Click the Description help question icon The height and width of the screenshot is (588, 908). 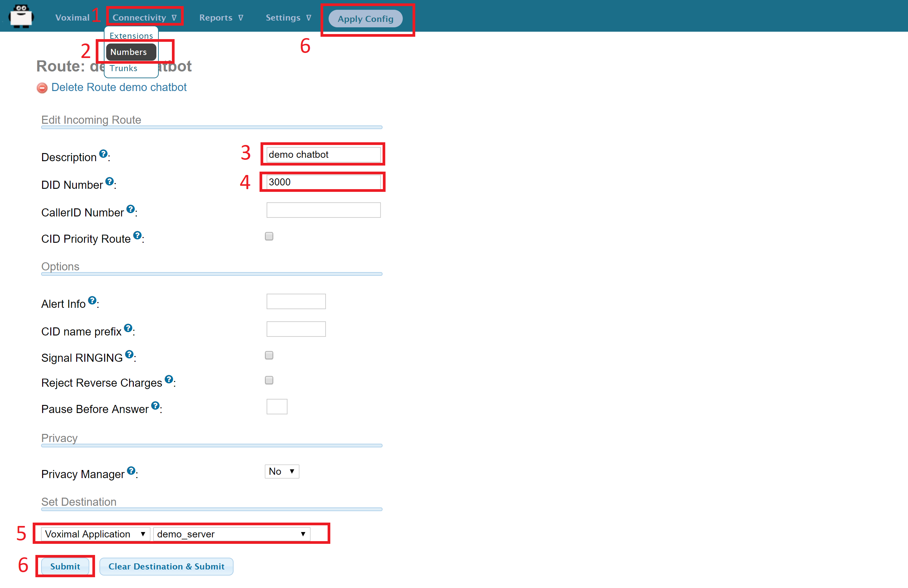[x=103, y=153]
